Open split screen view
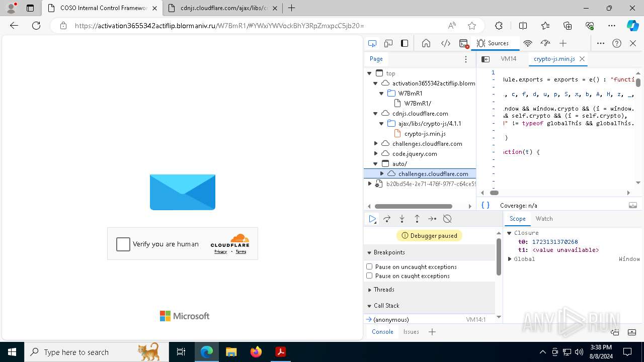Image resolution: width=644 pixels, height=362 pixels. click(x=523, y=26)
